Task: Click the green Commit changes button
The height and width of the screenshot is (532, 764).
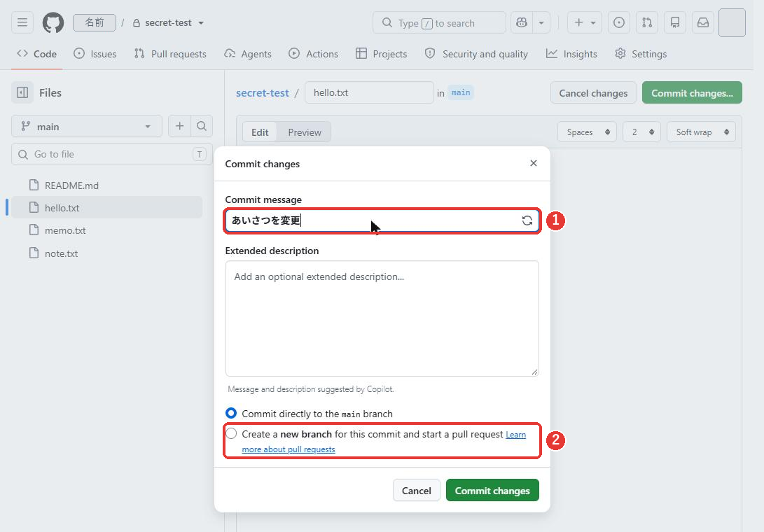Action: pos(492,490)
